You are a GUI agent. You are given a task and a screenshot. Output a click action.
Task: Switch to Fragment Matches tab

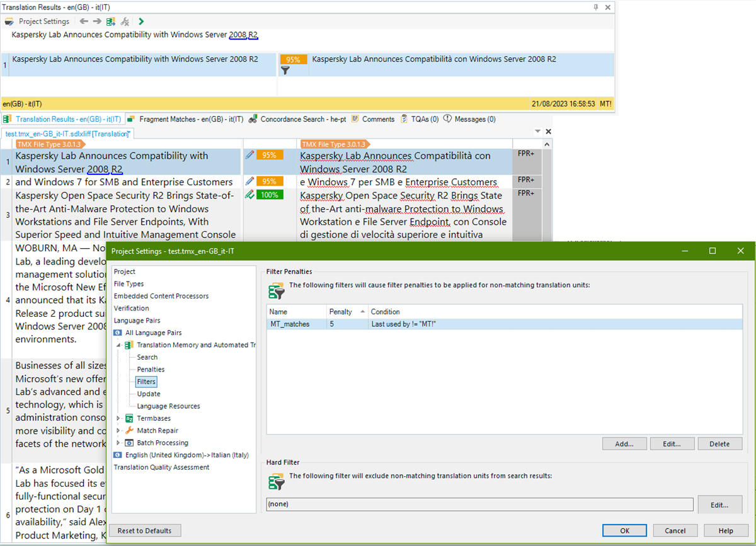[185, 119]
